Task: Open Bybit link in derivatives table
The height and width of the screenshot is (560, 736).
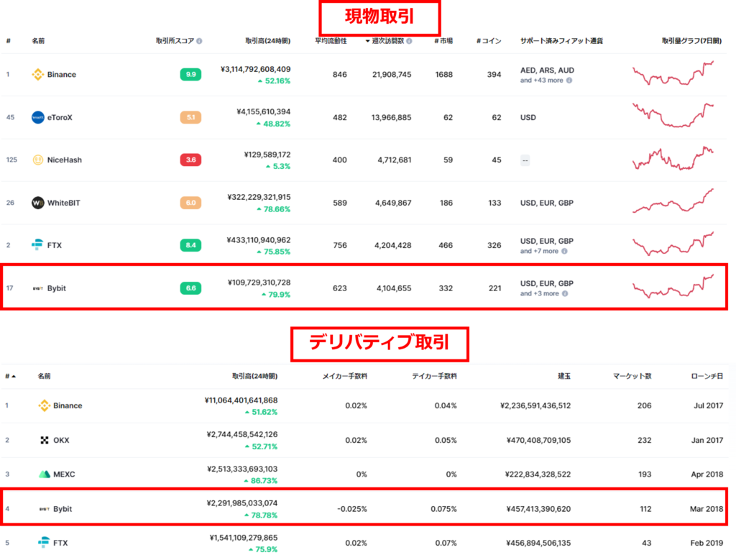Action: click(x=63, y=509)
